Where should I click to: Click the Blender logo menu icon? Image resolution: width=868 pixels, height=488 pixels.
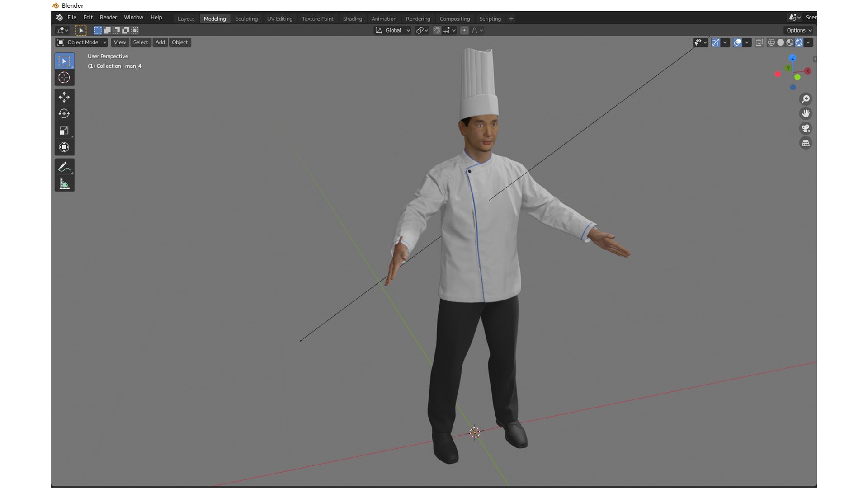[x=59, y=18]
